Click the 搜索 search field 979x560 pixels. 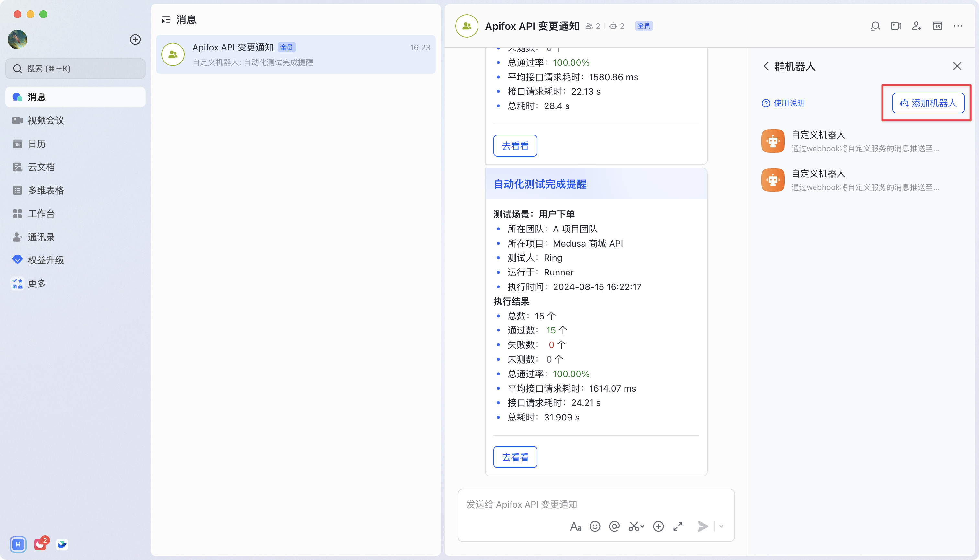click(x=75, y=68)
